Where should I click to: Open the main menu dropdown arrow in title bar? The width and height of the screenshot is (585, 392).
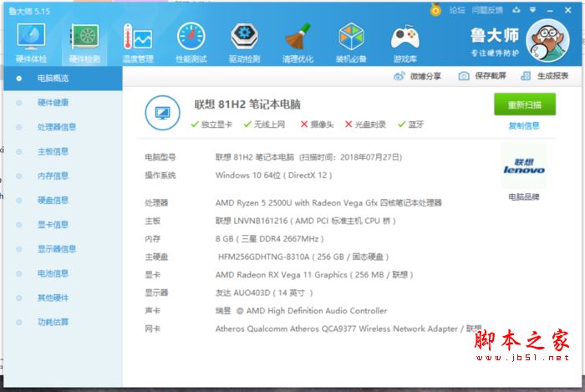(x=533, y=10)
